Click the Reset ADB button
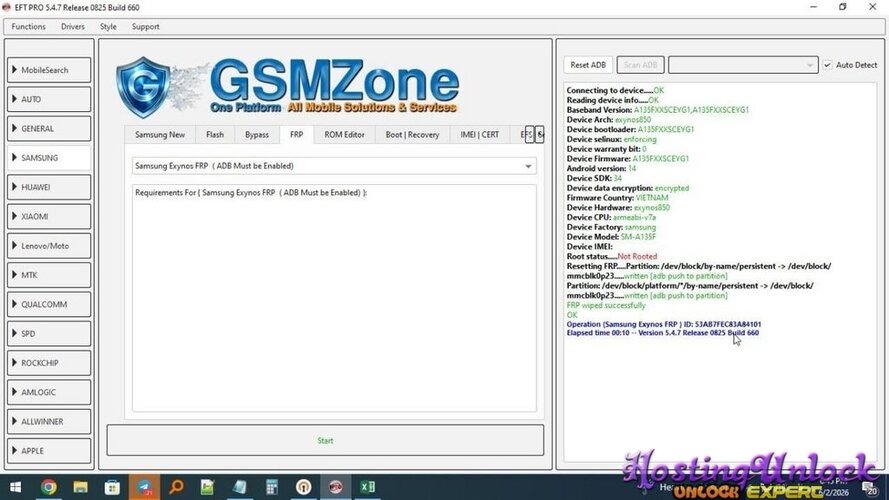 click(x=588, y=65)
